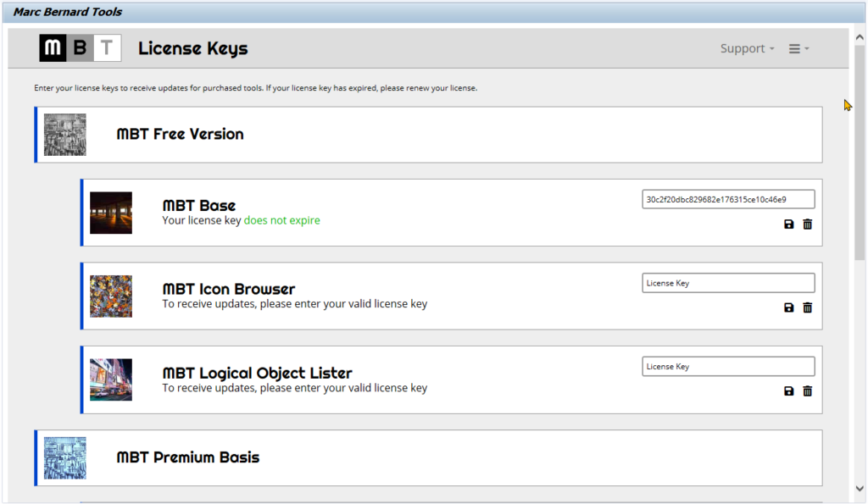The image size is (868, 504).
Task: Click the MBT Icon Browser heading
Action: pyautogui.click(x=229, y=289)
